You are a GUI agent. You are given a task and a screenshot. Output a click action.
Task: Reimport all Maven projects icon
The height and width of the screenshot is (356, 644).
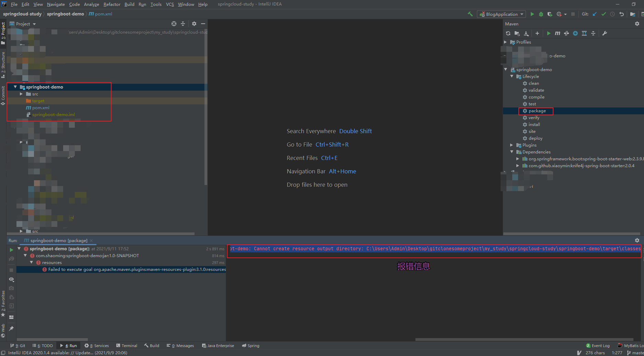tap(508, 33)
